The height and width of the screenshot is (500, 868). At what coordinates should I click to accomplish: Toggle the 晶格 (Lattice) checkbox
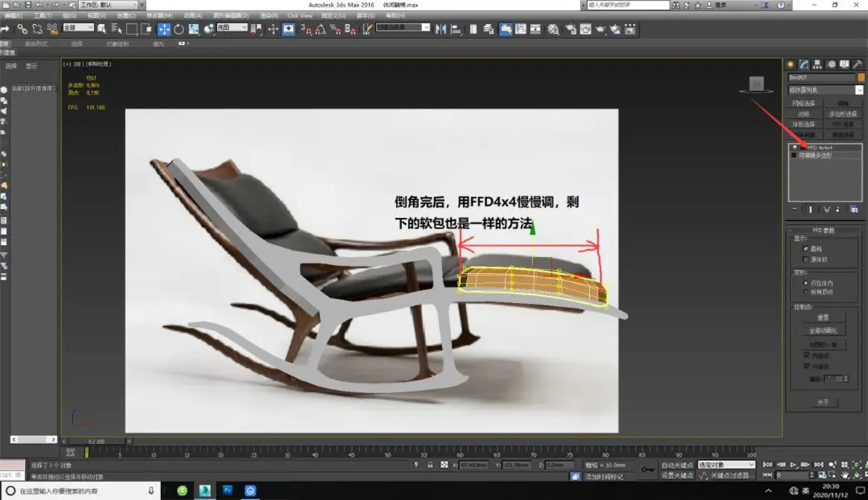tap(805, 249)
